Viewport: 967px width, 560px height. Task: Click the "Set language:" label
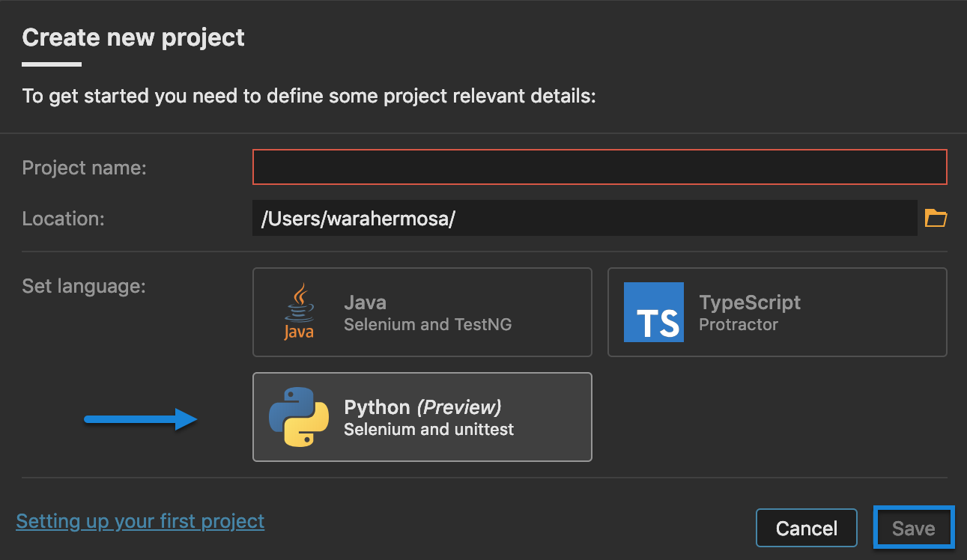[x=84, y=286]
